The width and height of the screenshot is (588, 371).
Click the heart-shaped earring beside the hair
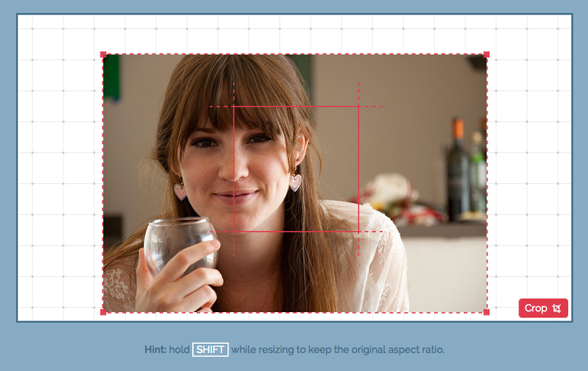coord(295,183)
